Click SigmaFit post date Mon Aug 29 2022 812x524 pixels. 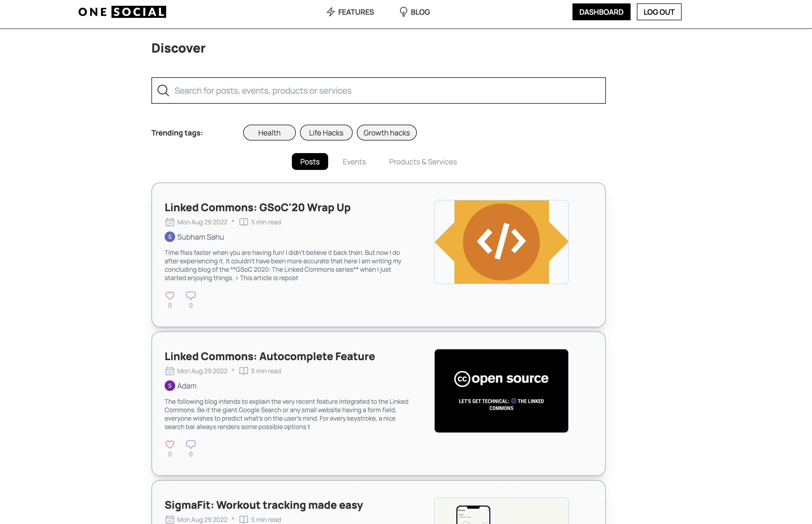click(x=202, y=520)
